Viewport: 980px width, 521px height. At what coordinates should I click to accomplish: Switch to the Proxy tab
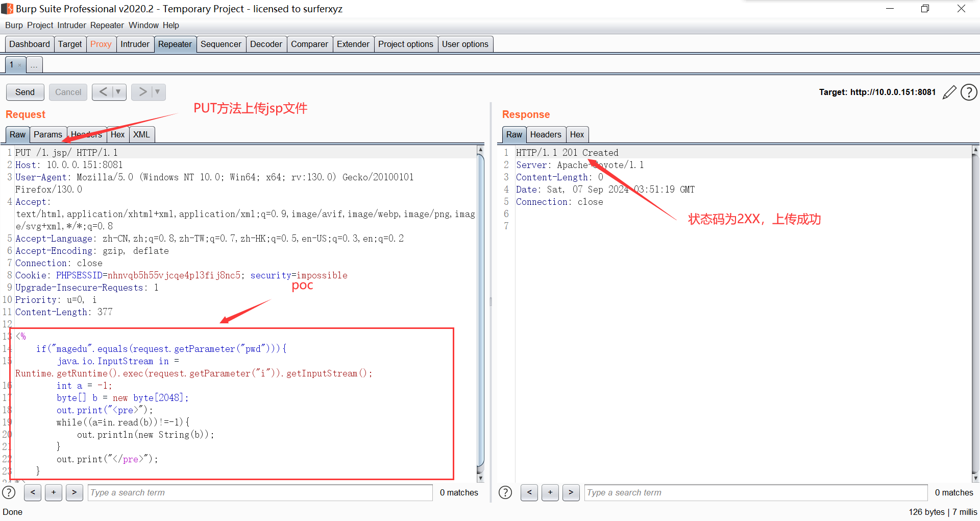[101, 44]
